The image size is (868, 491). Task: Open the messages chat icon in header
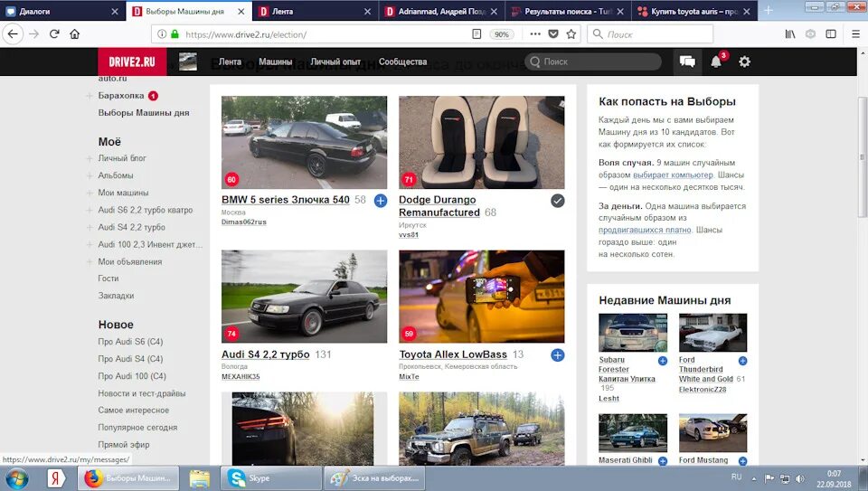tap(687, 61)
